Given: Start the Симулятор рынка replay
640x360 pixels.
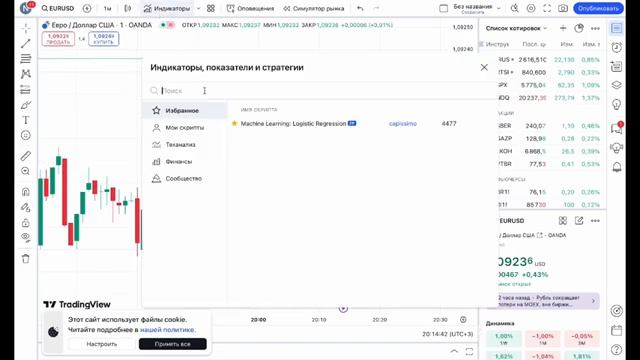Looking at the screenshot, I should (x=313, y=8).
